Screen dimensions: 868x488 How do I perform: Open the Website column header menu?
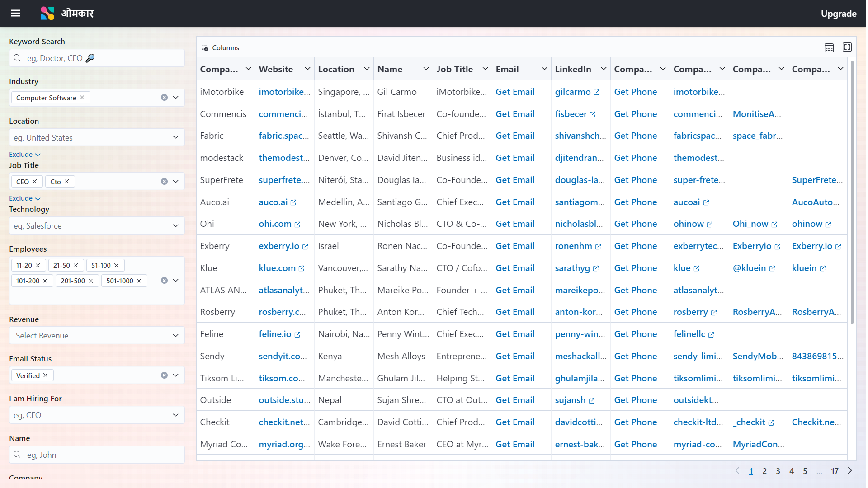pos(307,69)
